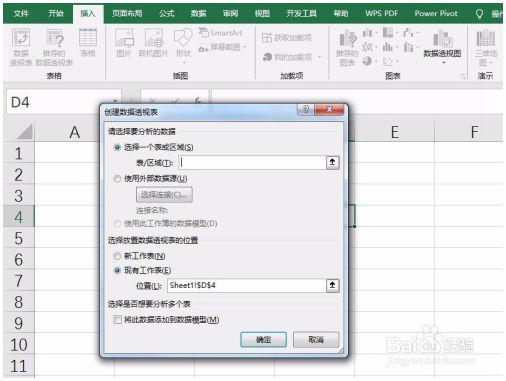The width and height of the screenshot is (506, 381).
Task: Click the OK (确定) button
Action: [263, 339]
